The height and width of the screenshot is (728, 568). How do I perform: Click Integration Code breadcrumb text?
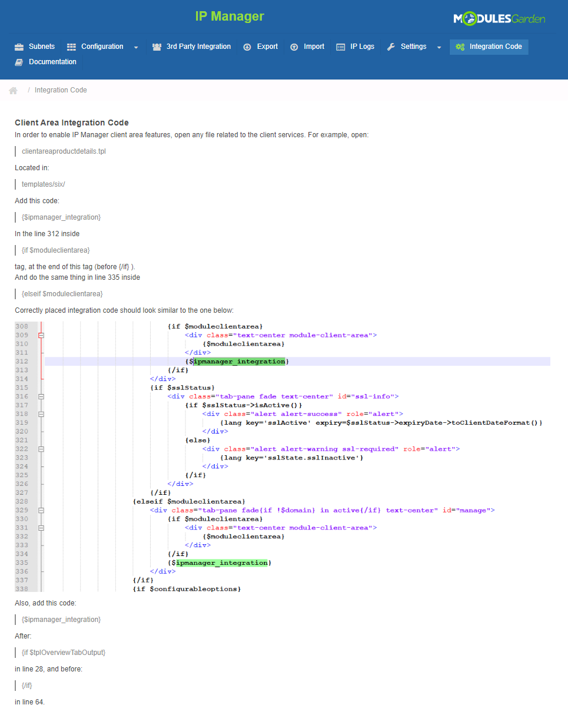pyautogui.click(x=61, y=90)
